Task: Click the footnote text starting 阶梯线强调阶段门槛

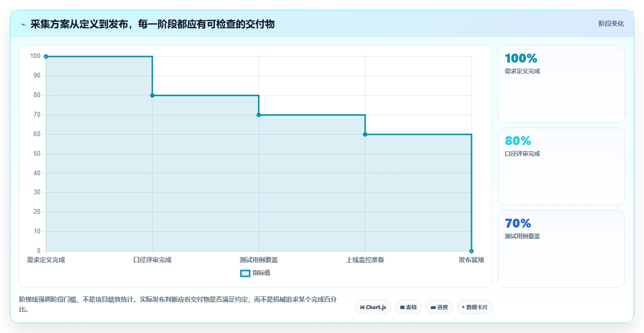Action: click(177, 304)
